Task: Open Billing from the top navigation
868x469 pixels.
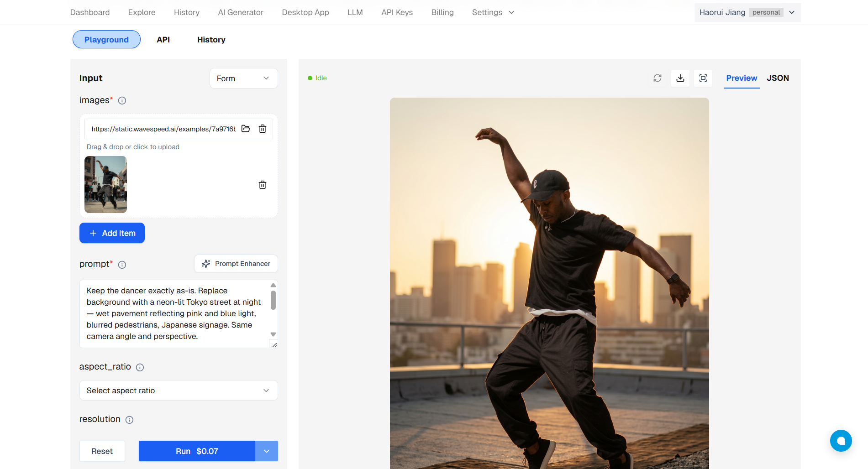Action: [442, 12]
